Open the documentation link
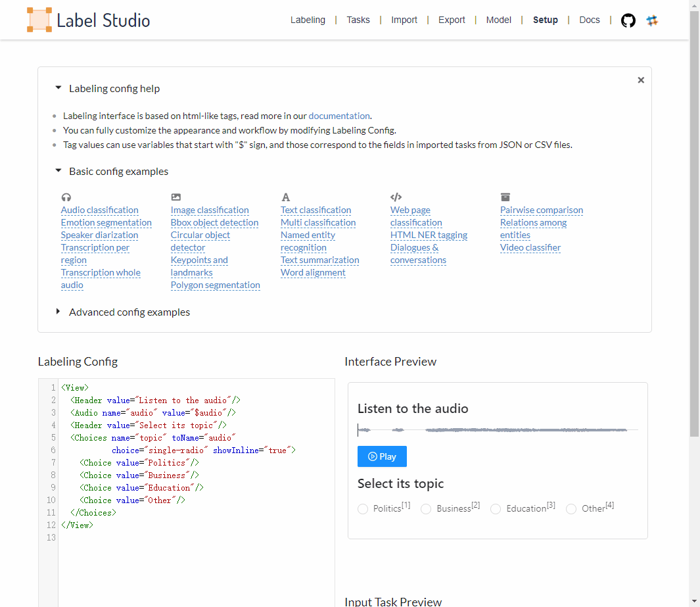Viewport: 700px width, 607px height. click(x=339, y=116)
